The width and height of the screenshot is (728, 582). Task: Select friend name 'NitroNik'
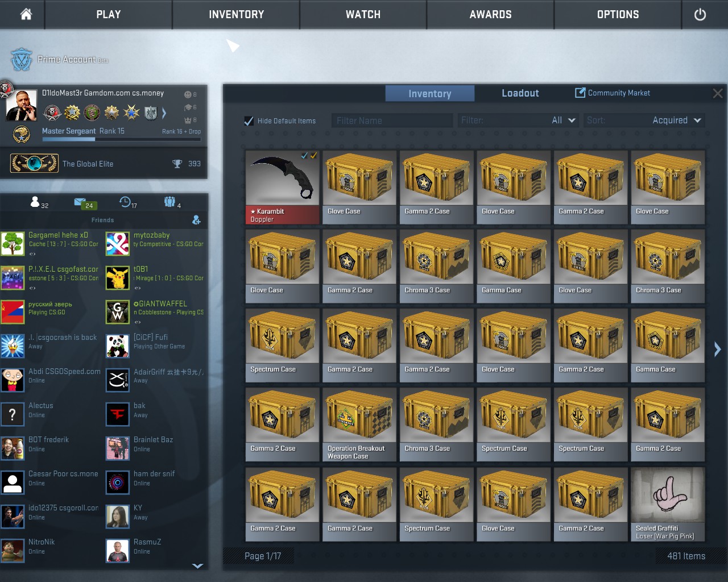(x=42, y=542)
